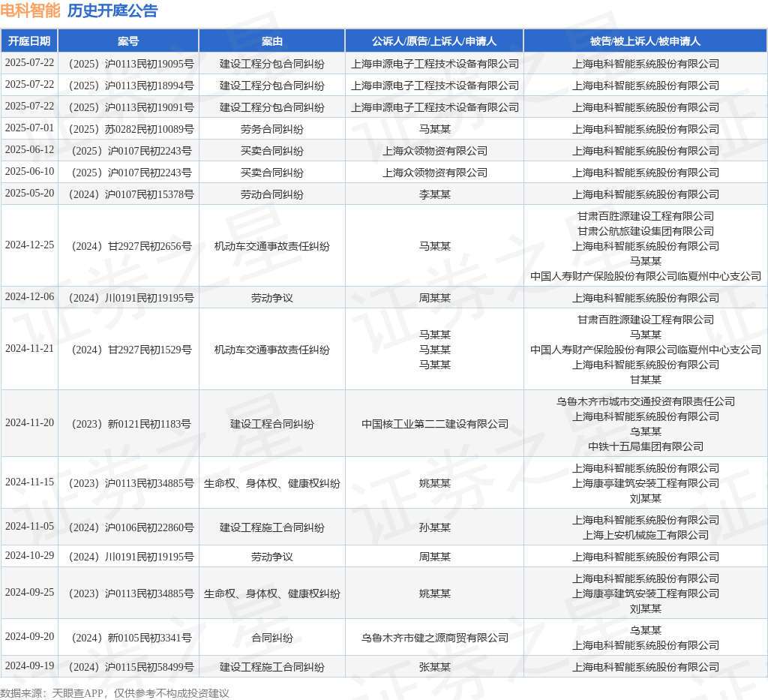
Task: Click 刘某某 in the 2024-09-25 row
Action: (645, 609)
